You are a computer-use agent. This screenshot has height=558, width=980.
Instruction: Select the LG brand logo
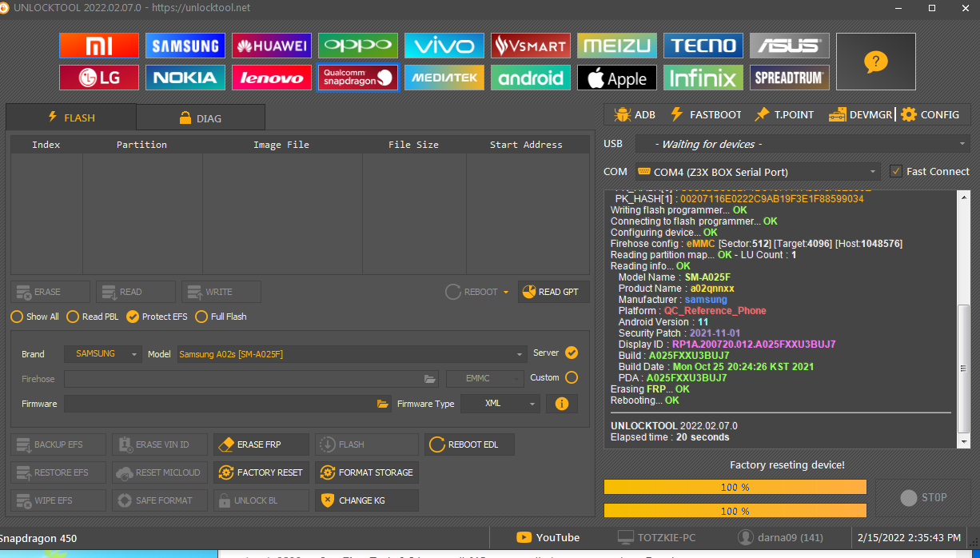pos(99,78)
